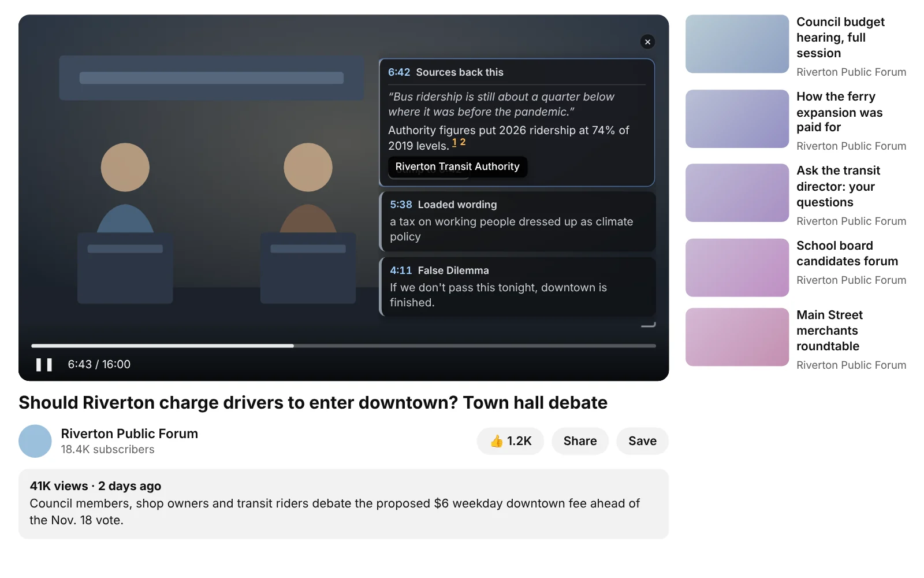Seek using the video progress bar
This screenshot has height=578, width=924.
[344, 346]
